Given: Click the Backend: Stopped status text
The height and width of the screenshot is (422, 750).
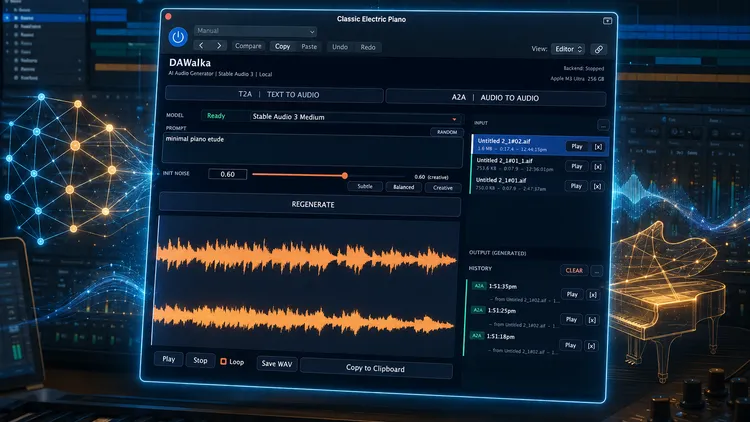Looking at the screenshot, I should click(x=584, y=68).
